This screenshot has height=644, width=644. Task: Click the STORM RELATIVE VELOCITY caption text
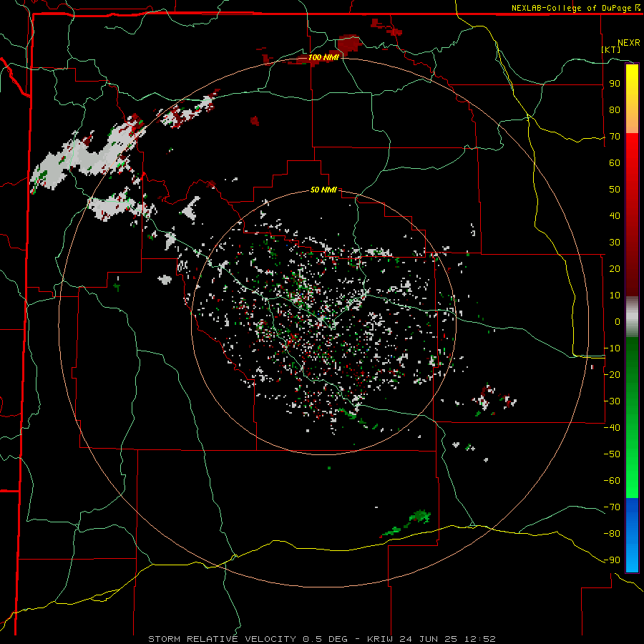coord(222,639)
